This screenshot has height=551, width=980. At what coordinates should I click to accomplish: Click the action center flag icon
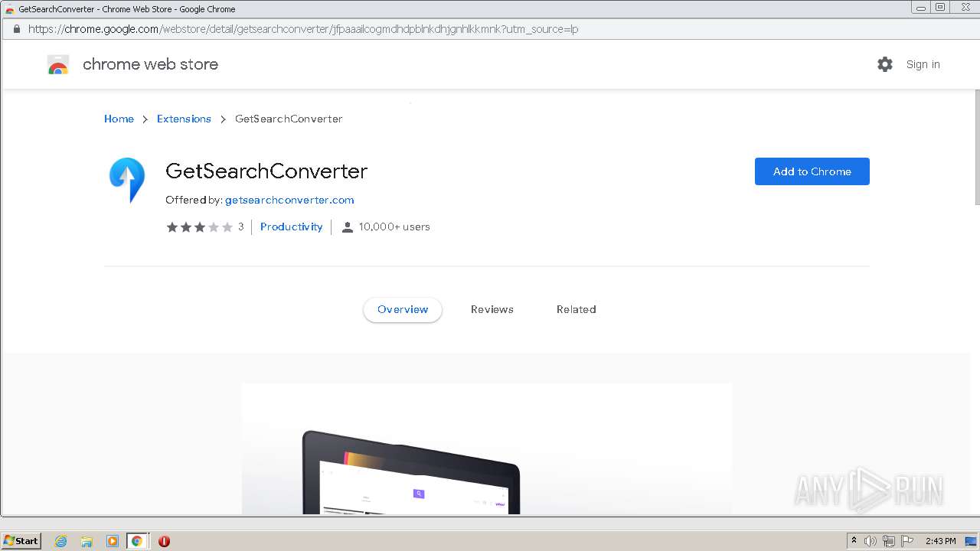pos(907,541)
